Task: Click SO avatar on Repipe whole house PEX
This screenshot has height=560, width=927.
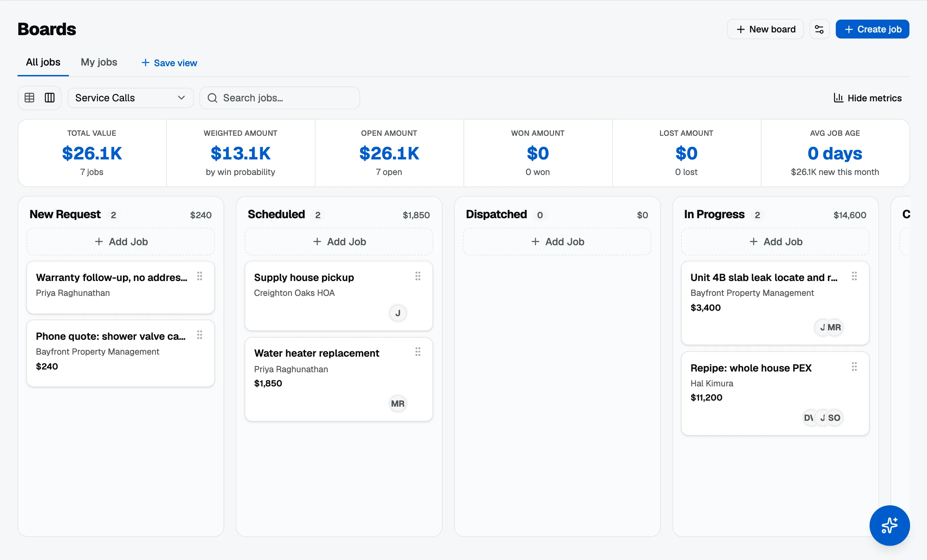Action: (834, 418)
